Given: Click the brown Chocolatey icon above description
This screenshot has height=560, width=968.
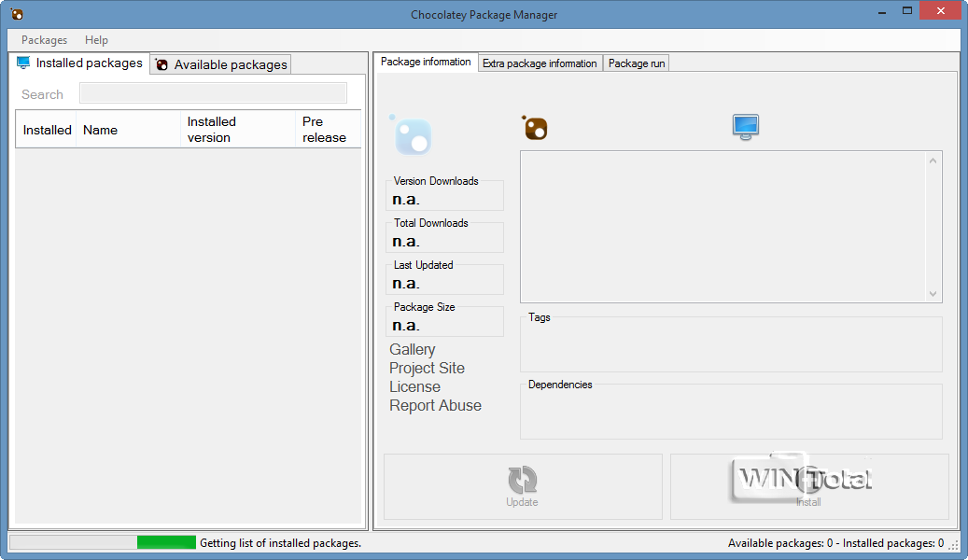Looking at the screenshot, I should [x=535, y=128].
